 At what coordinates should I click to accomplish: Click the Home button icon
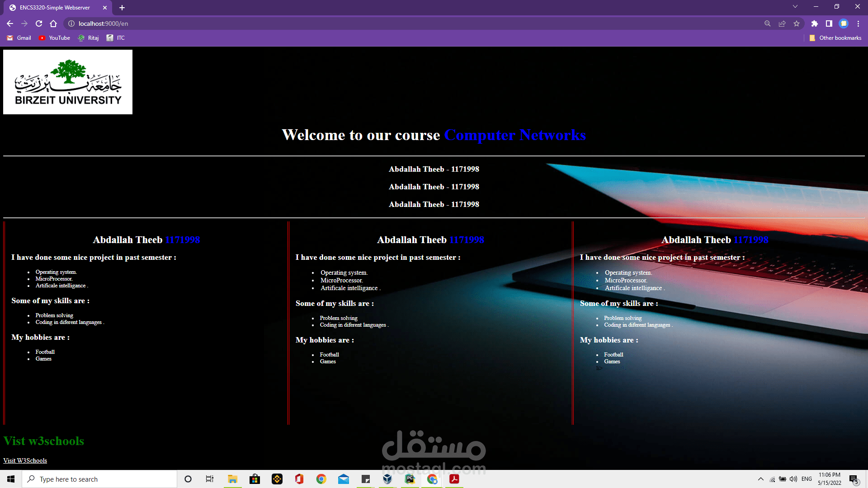click(53, 23)
